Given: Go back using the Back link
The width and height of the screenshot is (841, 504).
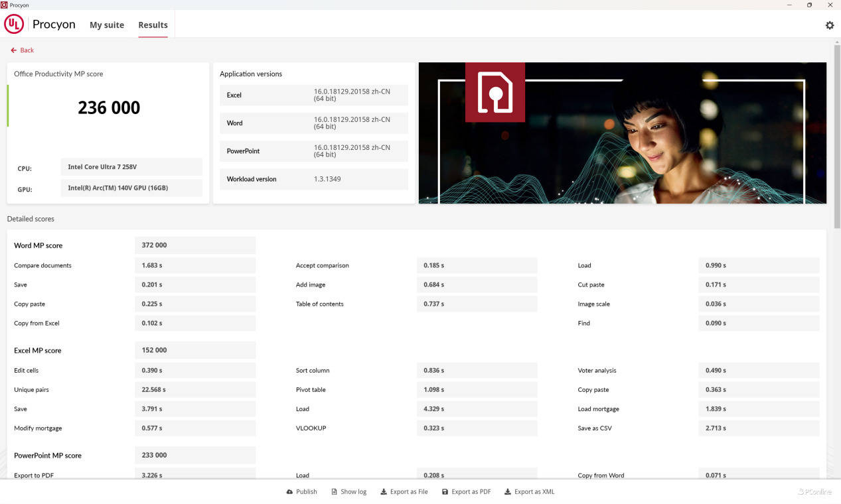Looking at the screenshot, I should (27, 50).
